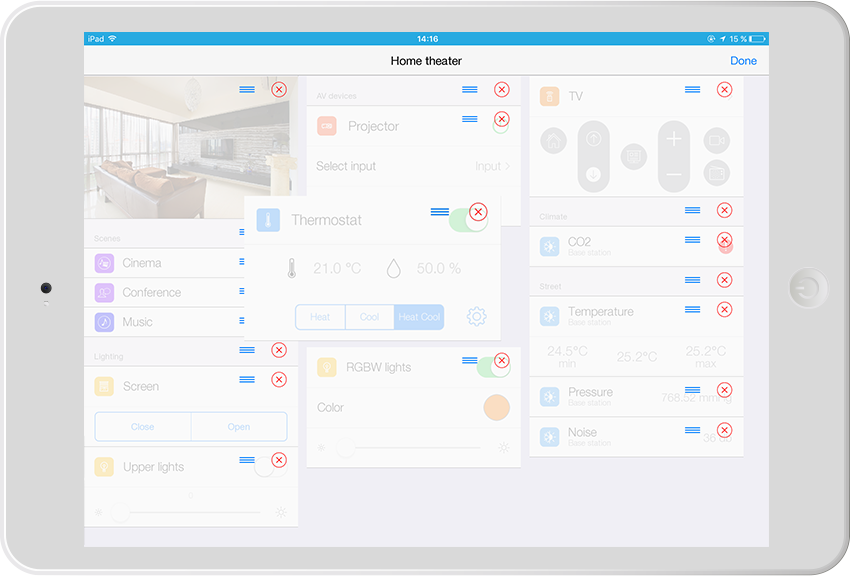This screenshot has width=850, height=576.
Task: Select the Heat mode segment
Action: point(320,317)
